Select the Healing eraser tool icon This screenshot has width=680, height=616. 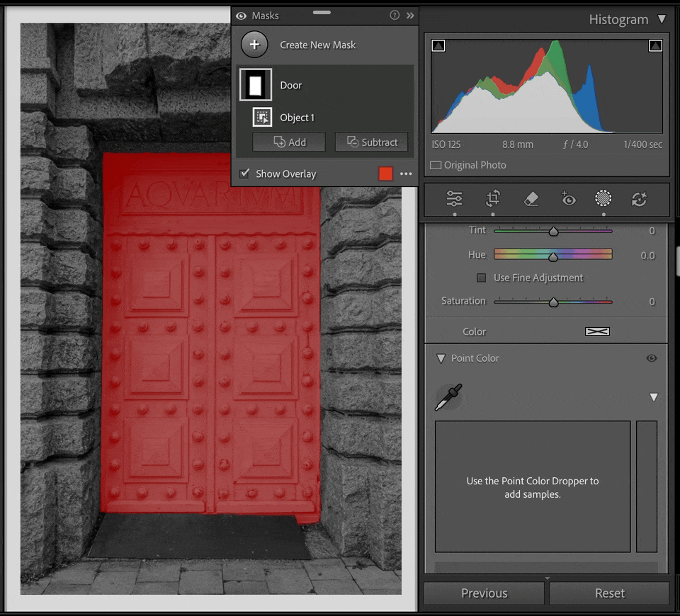(x=531, y=199)
